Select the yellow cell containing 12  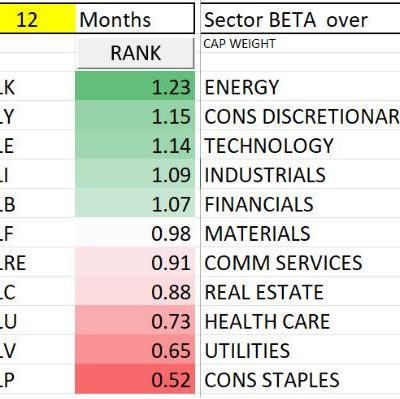click(38, 19)
